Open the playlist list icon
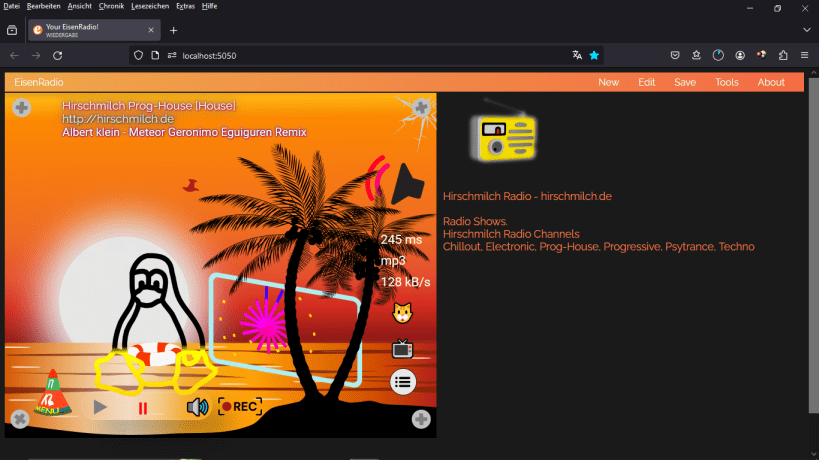 point(403,382)
